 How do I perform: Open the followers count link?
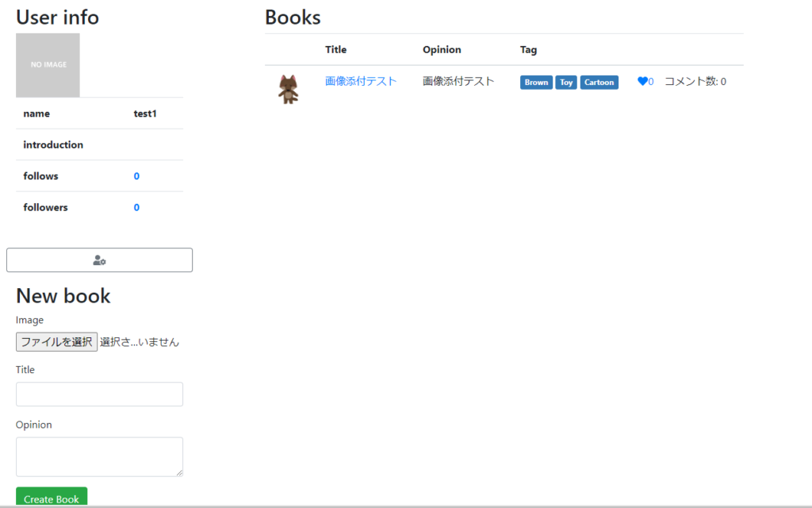[136, 207]
